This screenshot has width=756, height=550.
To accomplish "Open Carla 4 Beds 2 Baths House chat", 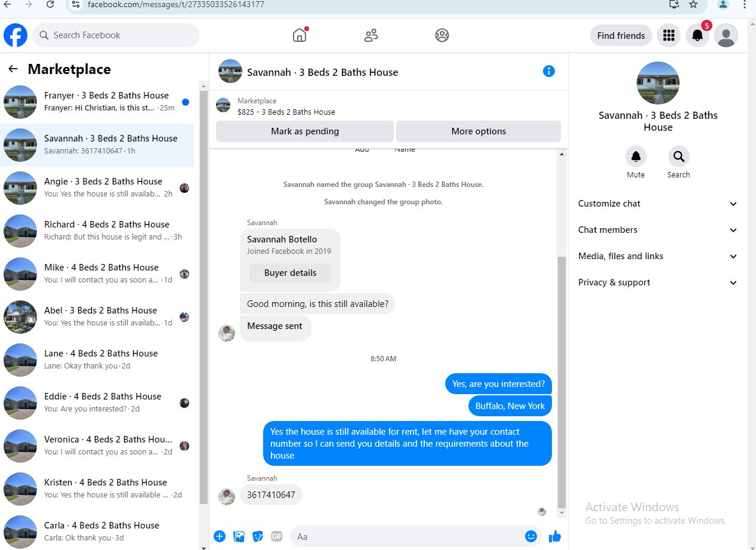I will tap(97, 530).
